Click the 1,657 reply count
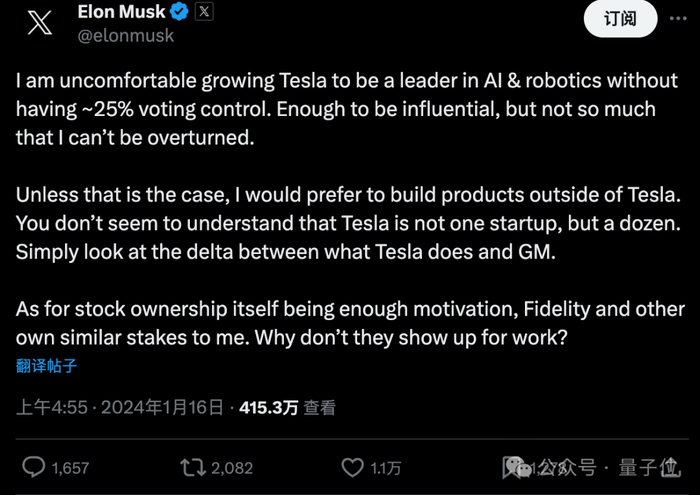Viewport: 700px width, 495px height. tap(70, 467)
